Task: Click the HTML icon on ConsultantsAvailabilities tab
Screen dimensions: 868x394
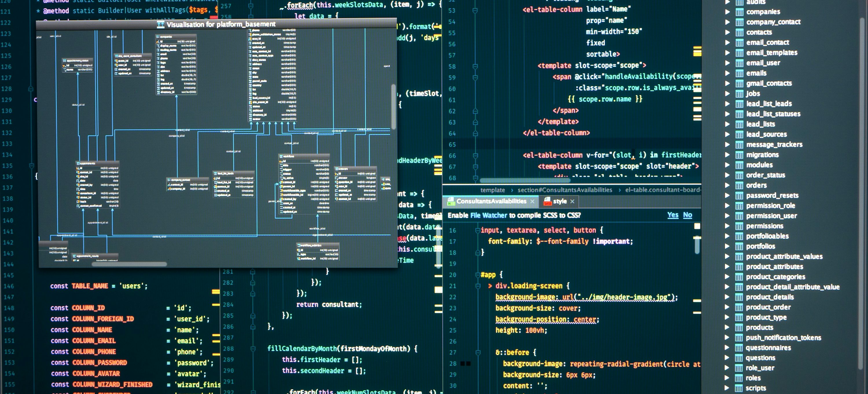Action: 450,201
